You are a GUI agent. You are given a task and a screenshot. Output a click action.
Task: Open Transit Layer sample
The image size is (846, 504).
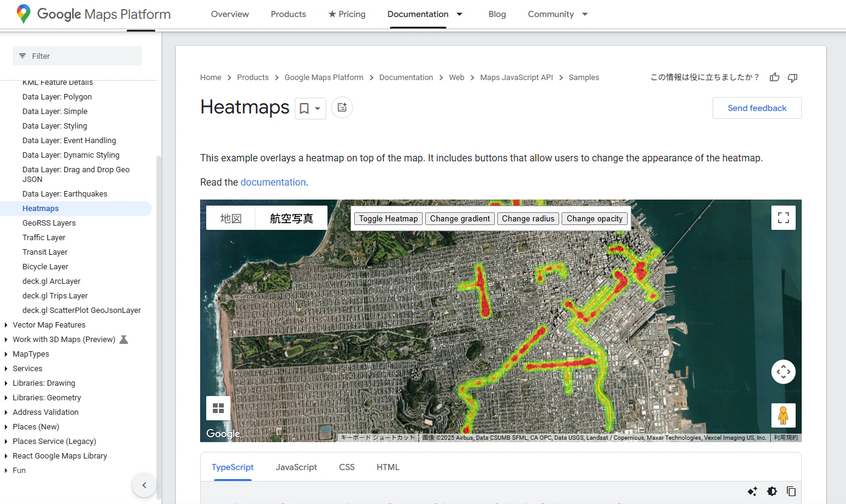tap(45, 252)
